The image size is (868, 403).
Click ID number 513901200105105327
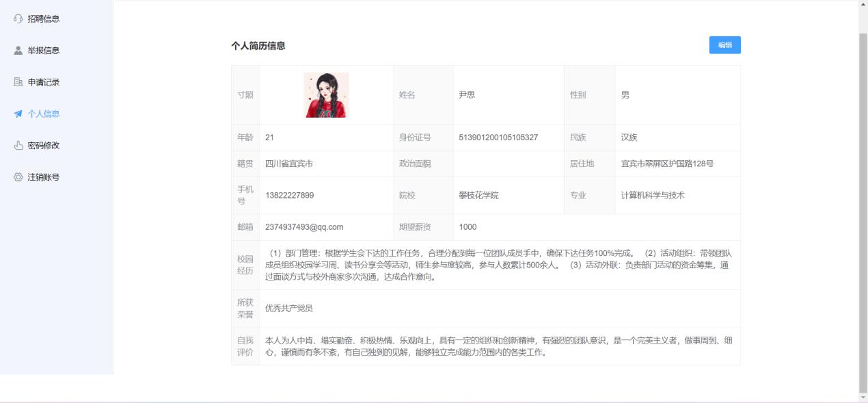[498, 138]
